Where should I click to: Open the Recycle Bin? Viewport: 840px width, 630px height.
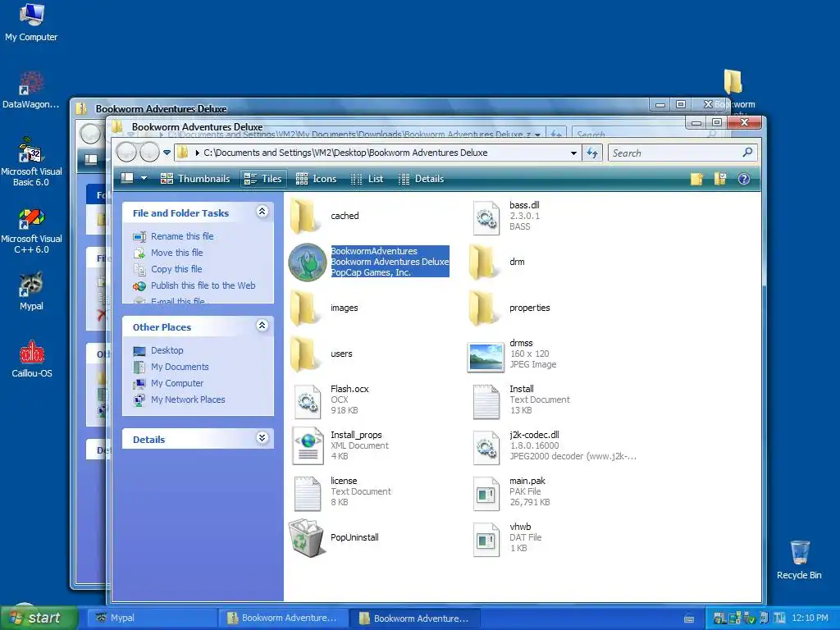[x=799, y=559]
